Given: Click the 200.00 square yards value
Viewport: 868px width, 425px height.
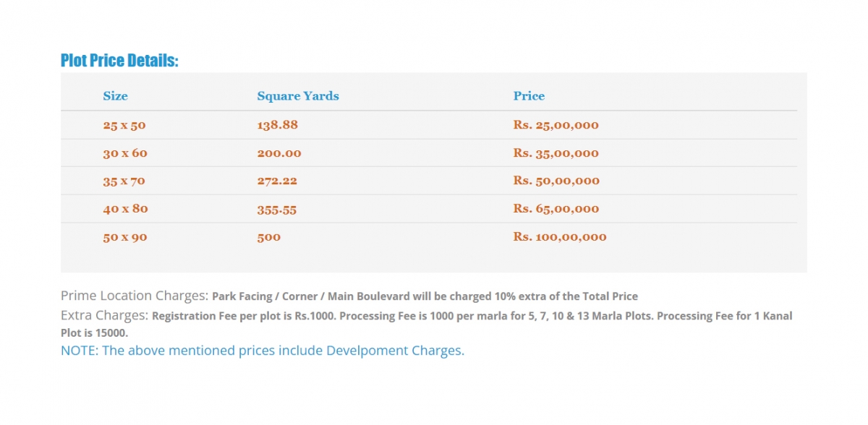Looking at the screenshot, I should point(279,153).
